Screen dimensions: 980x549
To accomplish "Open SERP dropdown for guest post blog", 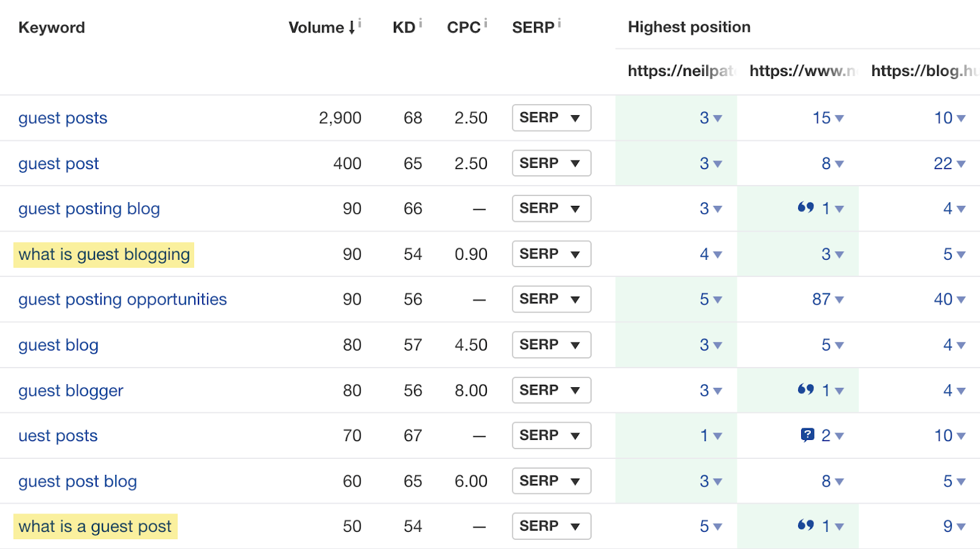I will (x=551, y=481).
